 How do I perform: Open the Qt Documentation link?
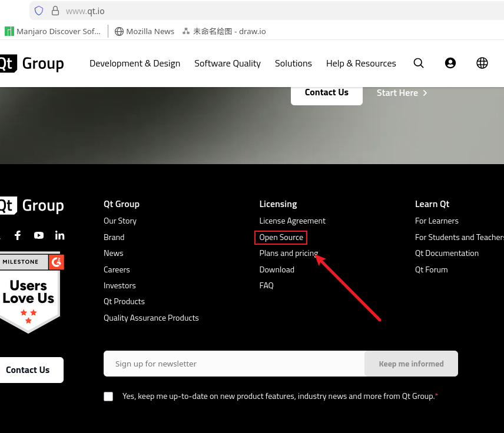pyautogui.click(x=446, y=254)
